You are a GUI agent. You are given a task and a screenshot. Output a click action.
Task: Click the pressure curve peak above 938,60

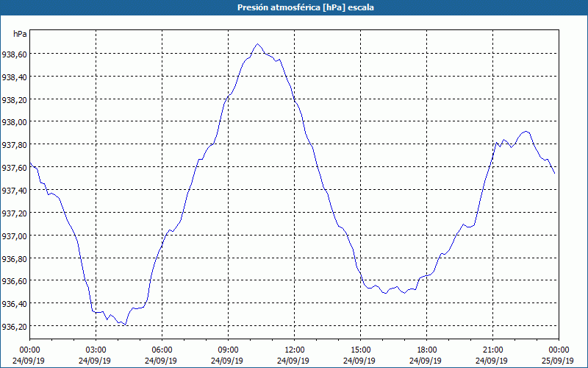[x=258, y=44]
